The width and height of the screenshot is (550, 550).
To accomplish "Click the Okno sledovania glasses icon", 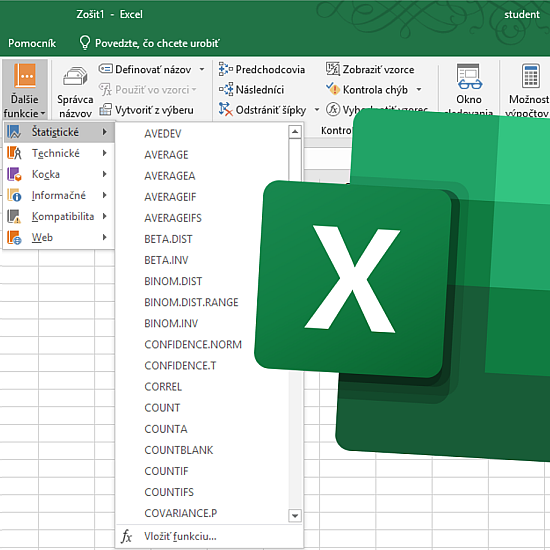I will click(x=469, y=76).
